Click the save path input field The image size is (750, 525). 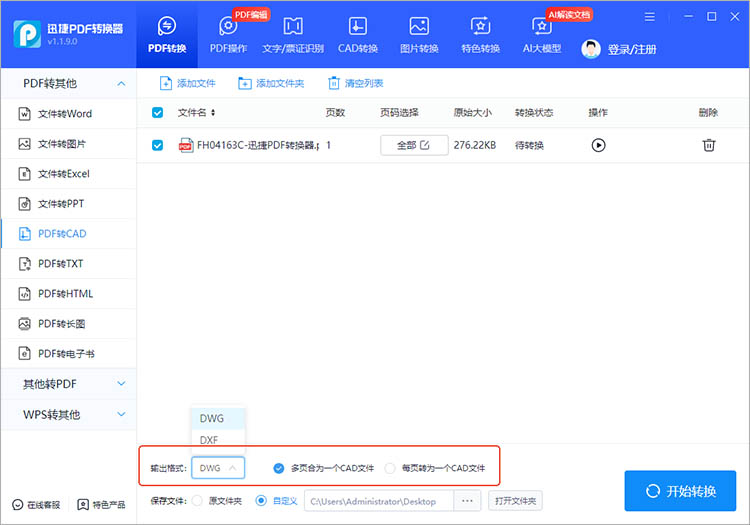point(379,501)
